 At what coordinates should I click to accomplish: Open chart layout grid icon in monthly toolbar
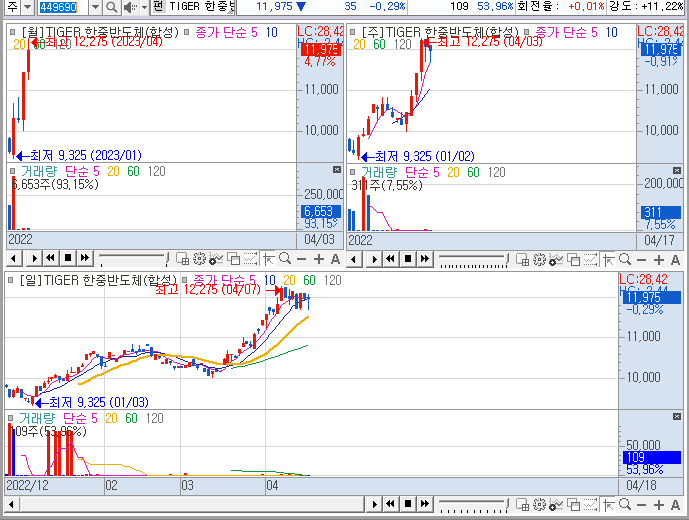(x=182, y=259)
